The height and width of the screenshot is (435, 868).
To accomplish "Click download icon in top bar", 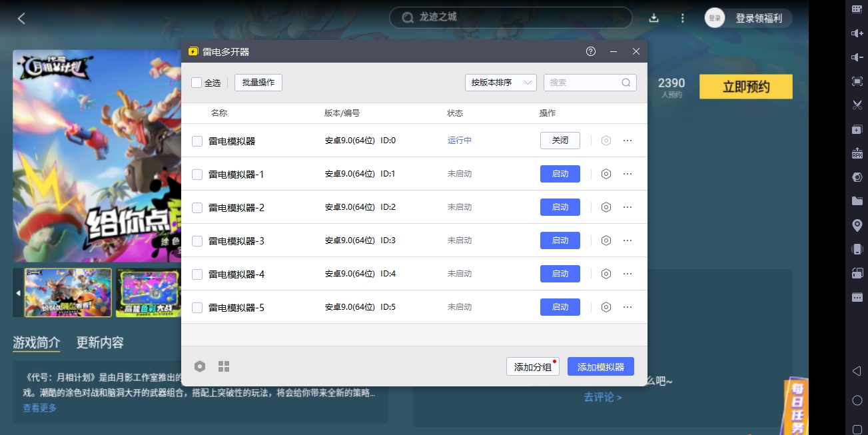I will [x=654, y=18].
